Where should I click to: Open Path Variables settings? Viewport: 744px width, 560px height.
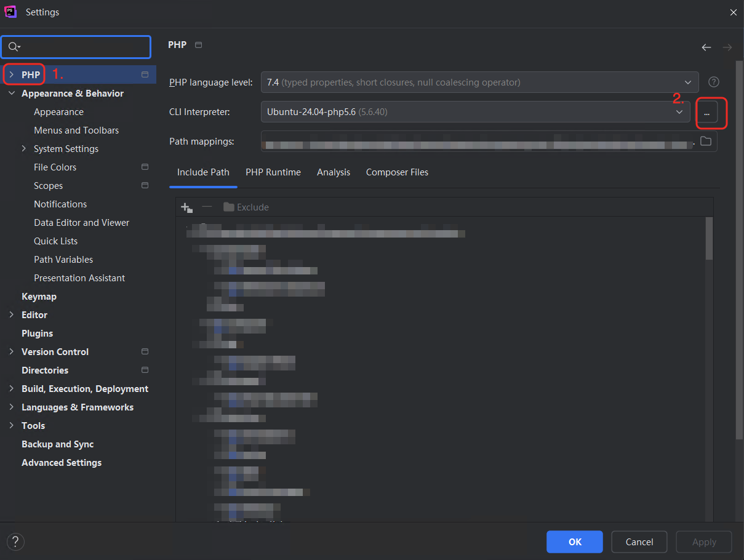click(63, 259)
